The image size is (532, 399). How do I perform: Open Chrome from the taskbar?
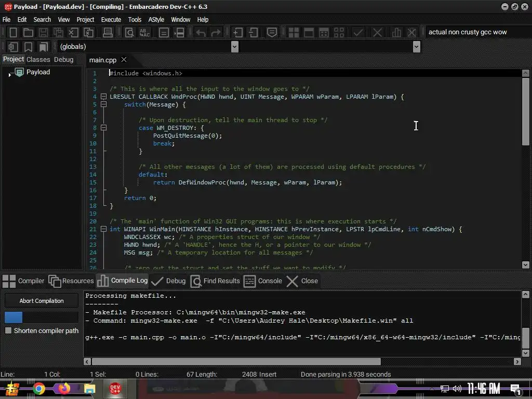coord(39,389)
